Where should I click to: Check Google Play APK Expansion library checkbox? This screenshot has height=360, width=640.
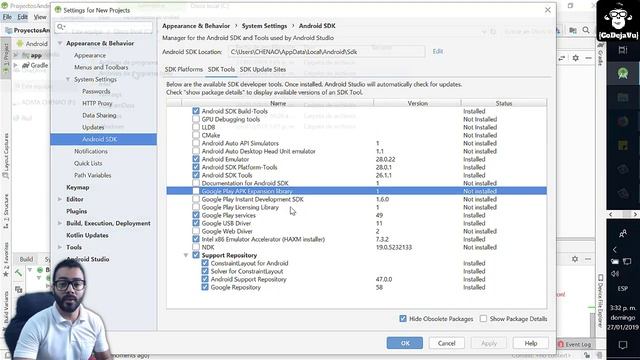click(x=196, y=191)
